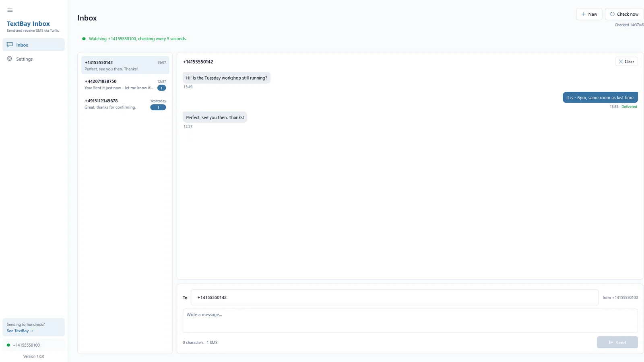This screenshot has width=644, height=362.
Task: Click the See TextBay link
Action: (20, 331)
